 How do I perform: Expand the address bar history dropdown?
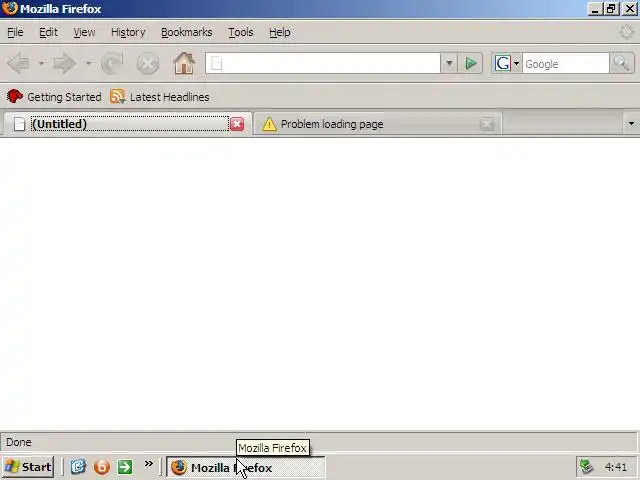449,63
